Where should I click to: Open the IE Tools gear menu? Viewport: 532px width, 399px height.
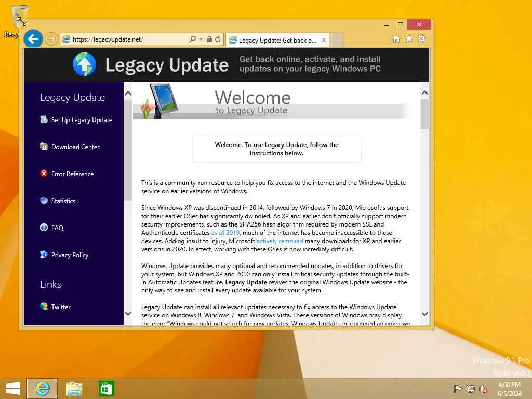[422, 38]
